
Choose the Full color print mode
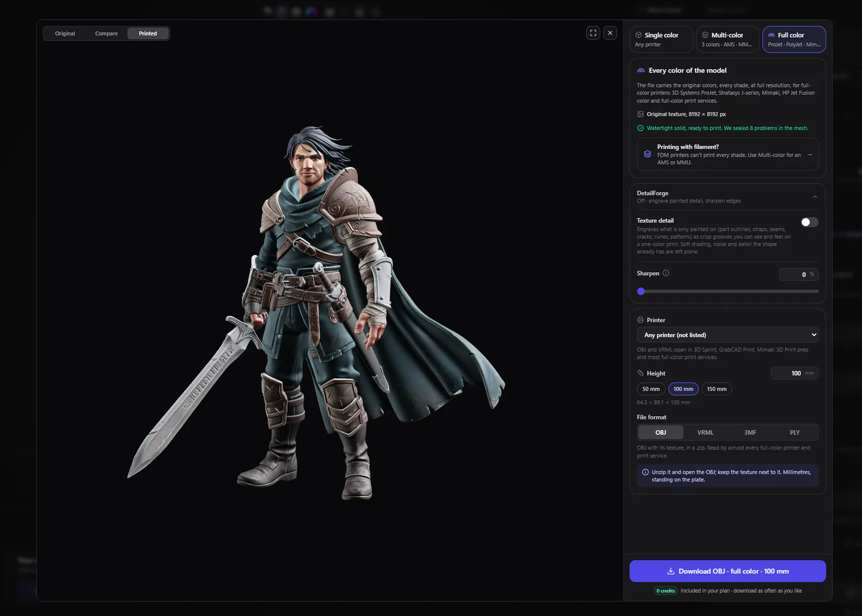794,39
